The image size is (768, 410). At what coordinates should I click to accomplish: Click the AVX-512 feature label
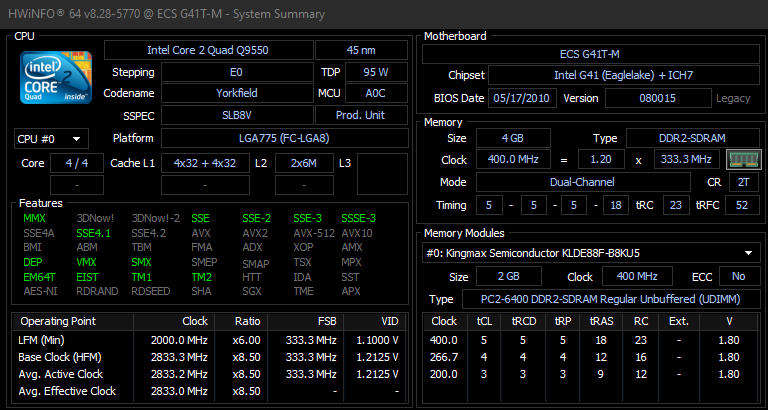(314, 233)
